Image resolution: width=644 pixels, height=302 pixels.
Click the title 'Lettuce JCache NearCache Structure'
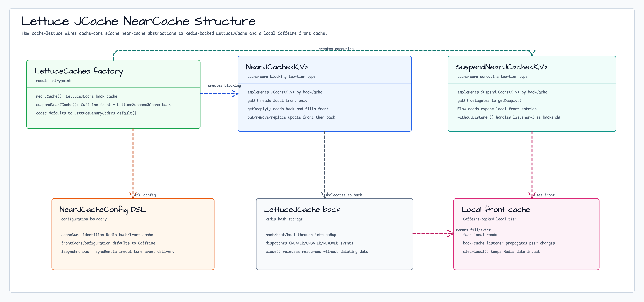[138, 21]
